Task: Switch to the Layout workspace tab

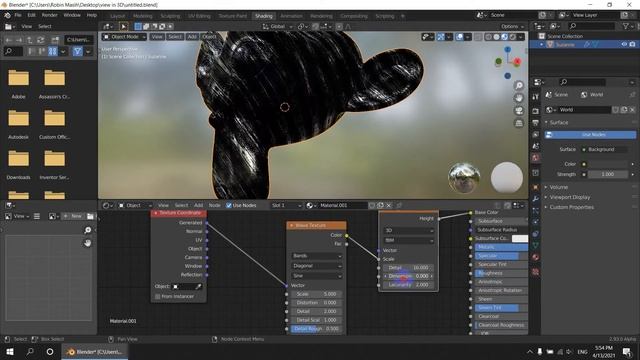Action: tap(118, 16)
